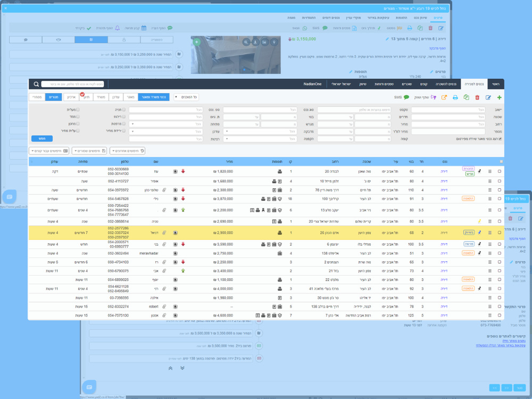Open the טפסים ודוחות tab in navigation bar
This screenshot has height=399, width=532.
(384, 84)
